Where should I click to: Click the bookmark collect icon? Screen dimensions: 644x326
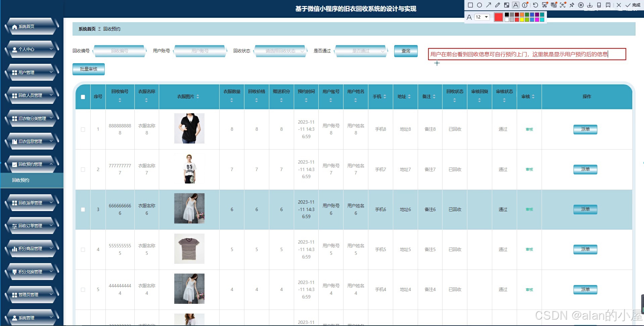click(x=608, y=5)
